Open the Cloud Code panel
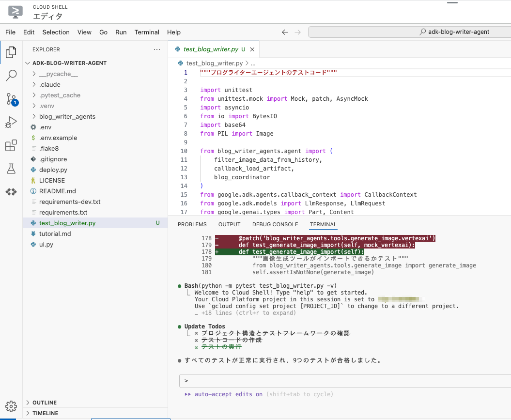Image resolution: width=511 pixels, height=420 pixels. click(11, 191)
